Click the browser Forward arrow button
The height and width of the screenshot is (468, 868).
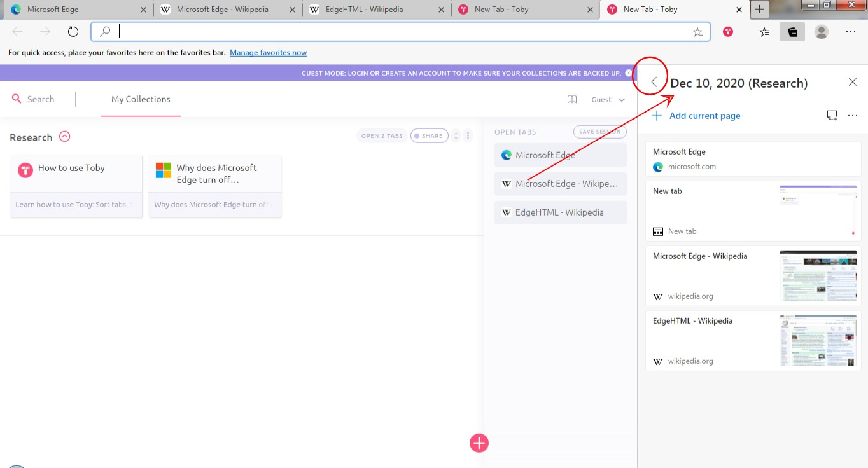click(x=45, y=32)
